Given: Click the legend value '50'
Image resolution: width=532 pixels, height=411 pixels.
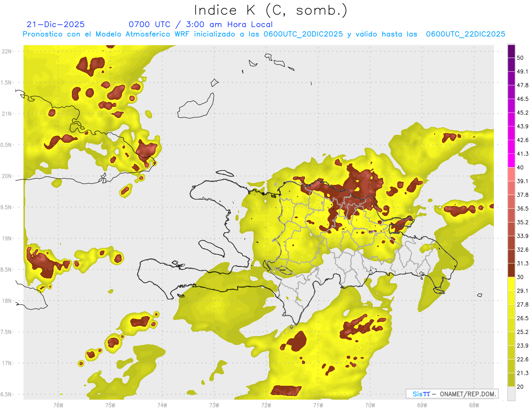Looking at the screenshot, I should pos(520,58).
